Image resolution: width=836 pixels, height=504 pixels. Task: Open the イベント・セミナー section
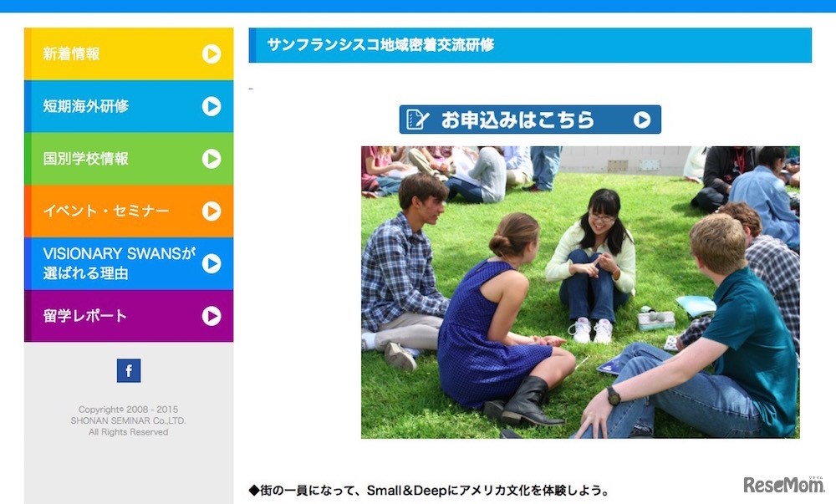[109, 211]
